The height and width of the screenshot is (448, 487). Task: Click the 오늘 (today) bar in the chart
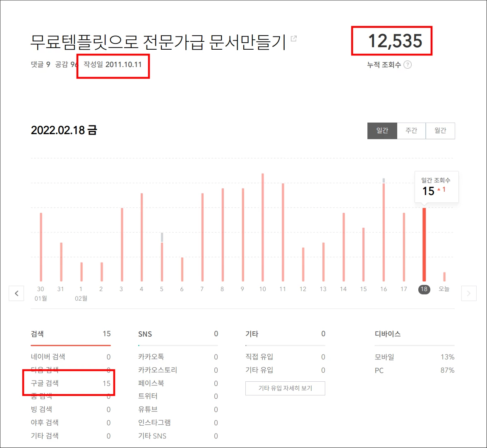pyautogui.click(x=444, y=275)
